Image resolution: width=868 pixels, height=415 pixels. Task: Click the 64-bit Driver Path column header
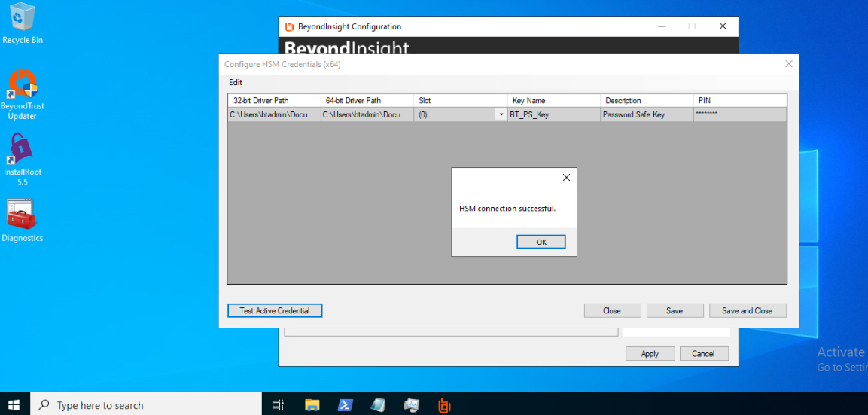pyautogui.click(x=367, y=101)
